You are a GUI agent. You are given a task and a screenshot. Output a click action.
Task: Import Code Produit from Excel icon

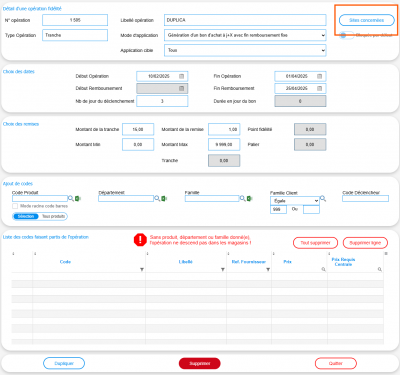tap(78, 198)
